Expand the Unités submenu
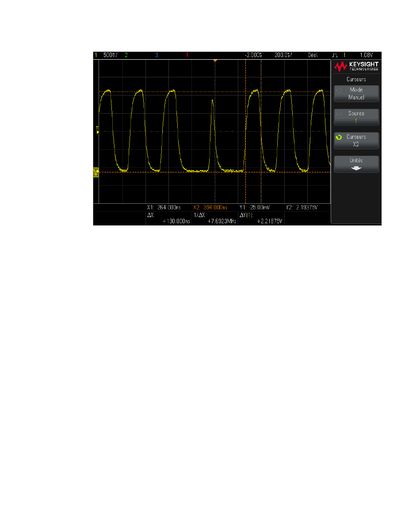 pyautogui.click(x=356, y=164)
